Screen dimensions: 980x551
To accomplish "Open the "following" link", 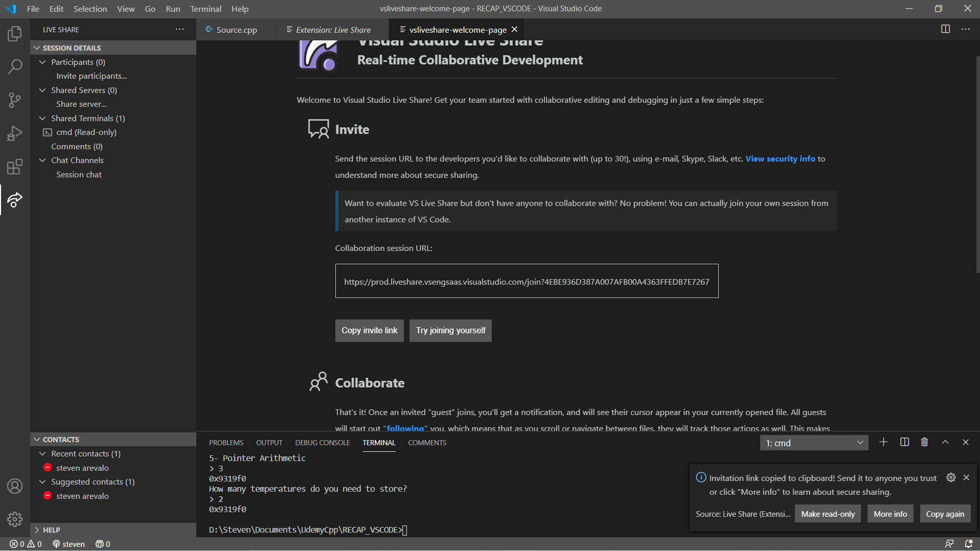I will [x=405, y=428].
